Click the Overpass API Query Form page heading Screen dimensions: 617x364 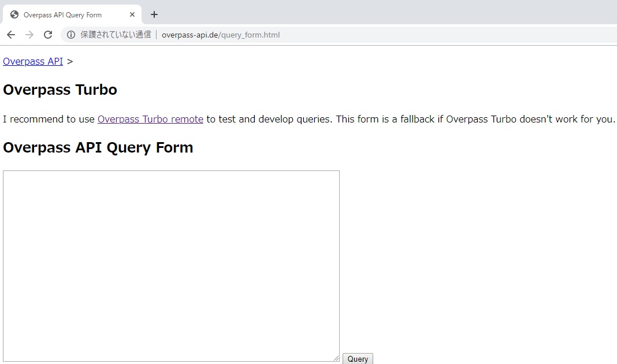pyautogui.click(x=98, y=147)
